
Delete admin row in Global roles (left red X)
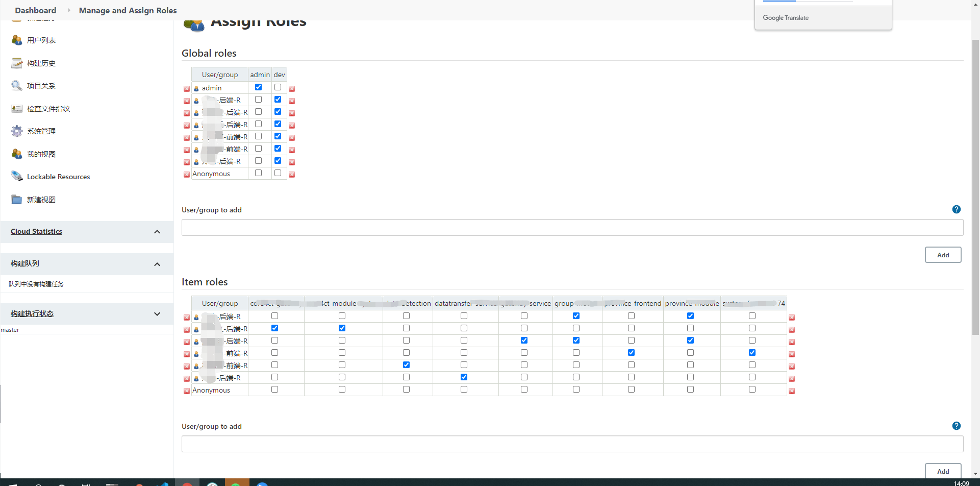click(187, 89)
